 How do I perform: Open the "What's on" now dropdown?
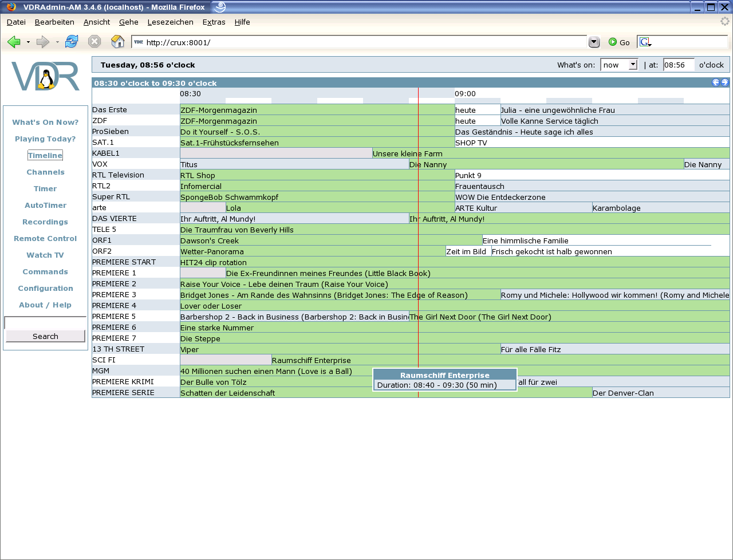(618, 65)
